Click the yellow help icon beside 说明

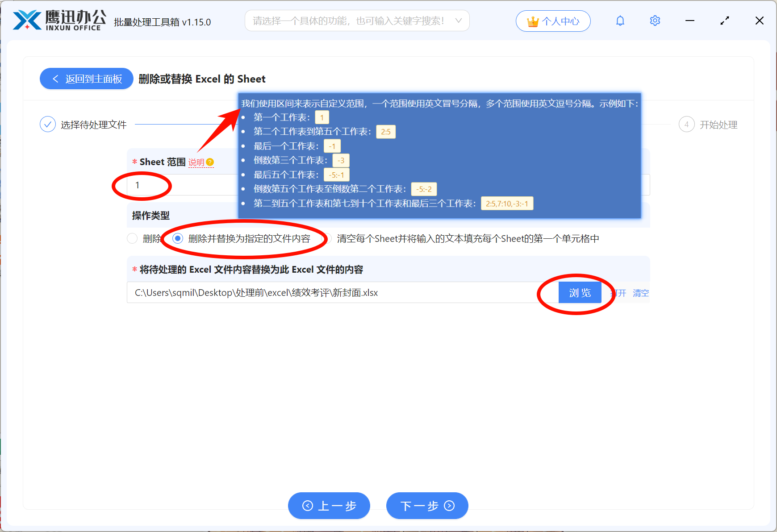211,162
